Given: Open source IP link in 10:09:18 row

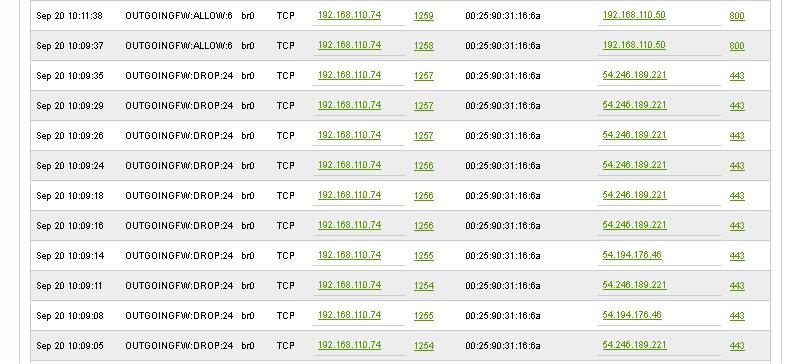Looking at the screenshot, I should 349,195.
